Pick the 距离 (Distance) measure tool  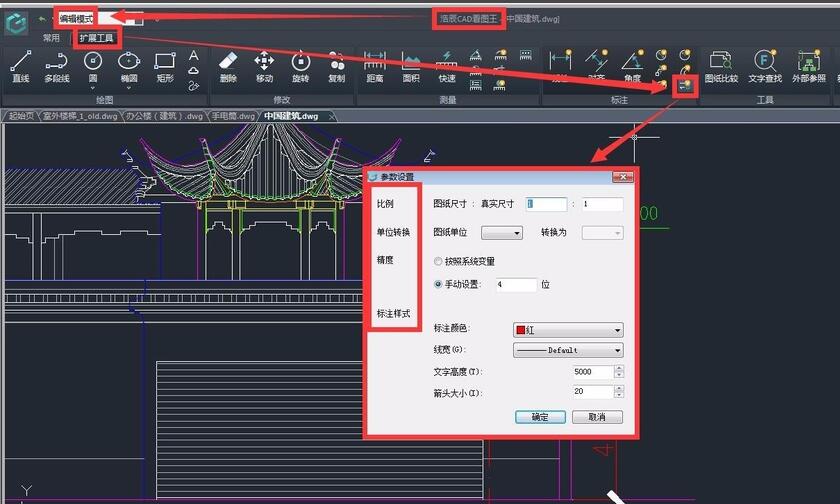click(374, 66)
